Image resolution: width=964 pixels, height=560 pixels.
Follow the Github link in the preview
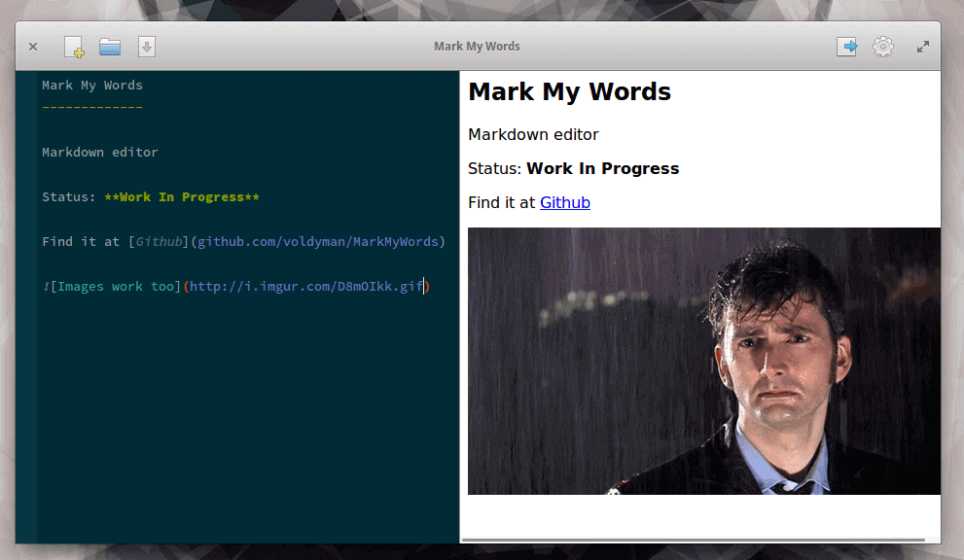click(564, 202)
